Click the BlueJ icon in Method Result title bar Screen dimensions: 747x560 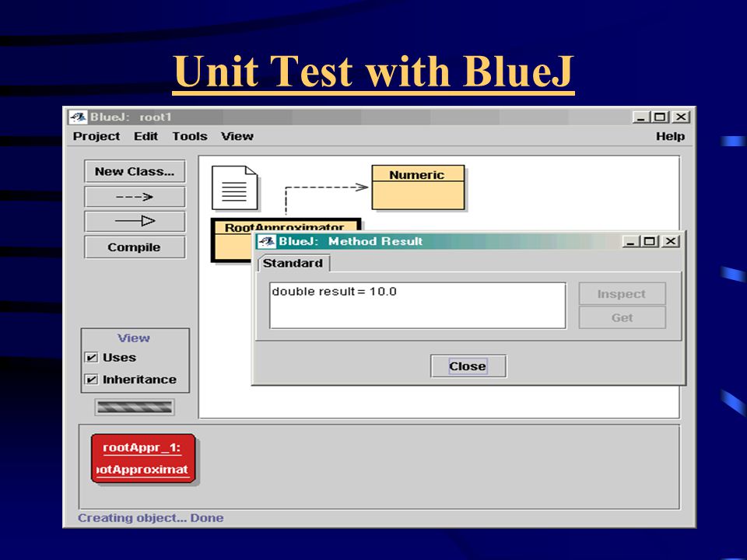tap(267, 241)
